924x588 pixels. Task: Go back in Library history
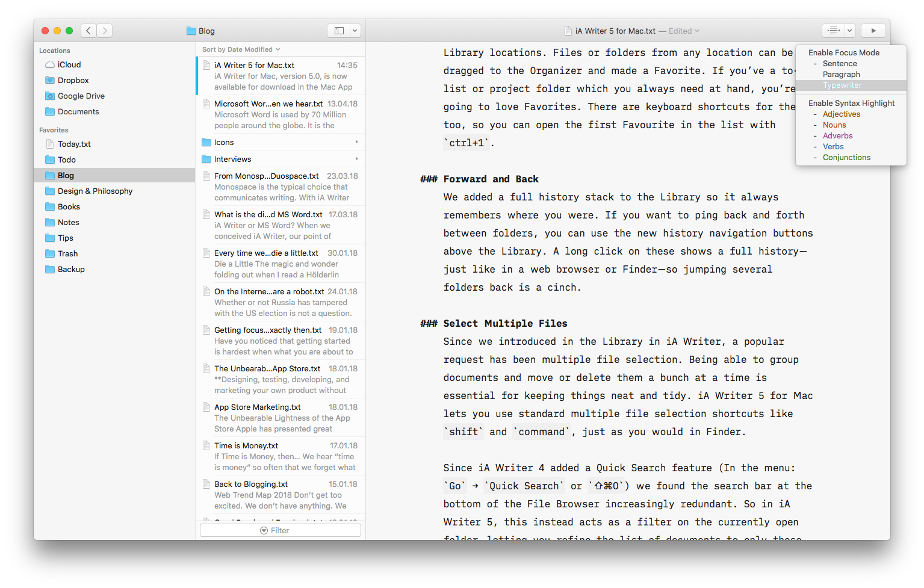(88, 31)
